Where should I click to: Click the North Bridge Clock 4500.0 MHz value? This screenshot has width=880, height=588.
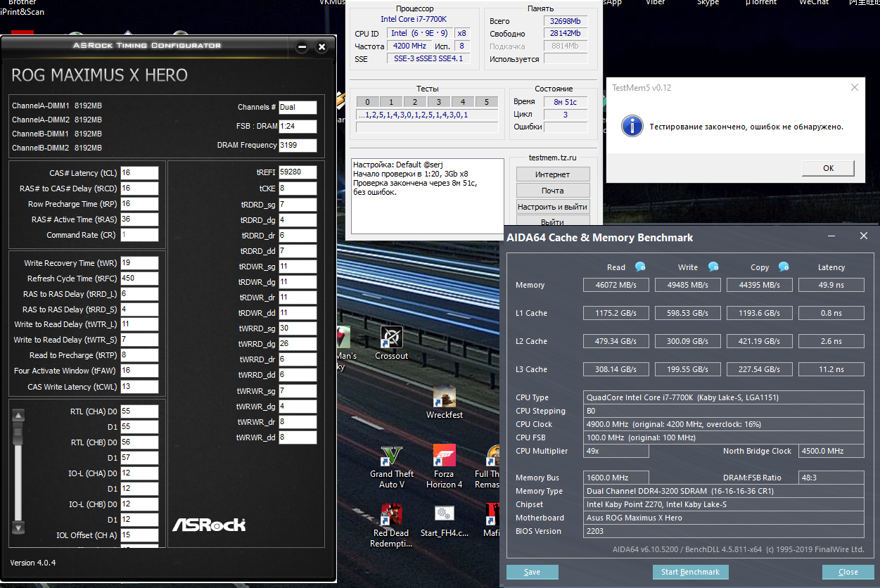pos(831,451)
